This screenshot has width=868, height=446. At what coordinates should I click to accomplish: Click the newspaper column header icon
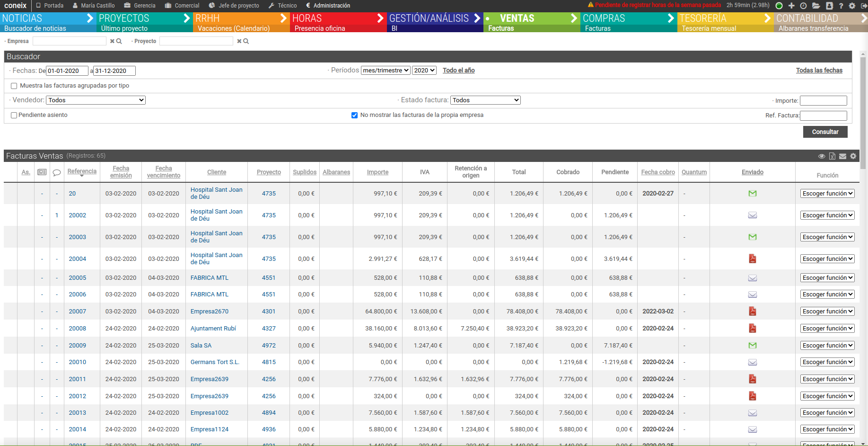[x=42, y=172]
